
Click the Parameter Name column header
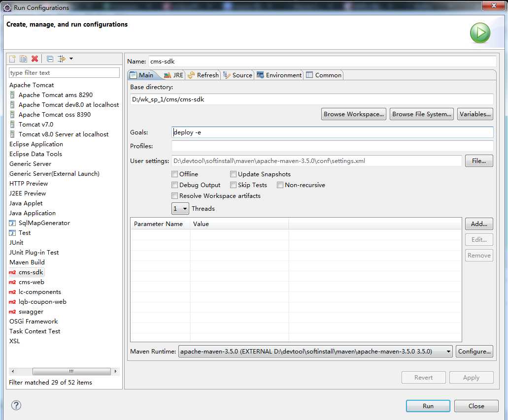160,224
